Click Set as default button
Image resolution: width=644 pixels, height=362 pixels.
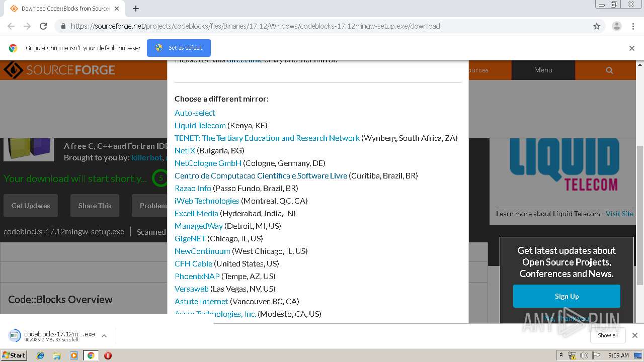point(179,48)
